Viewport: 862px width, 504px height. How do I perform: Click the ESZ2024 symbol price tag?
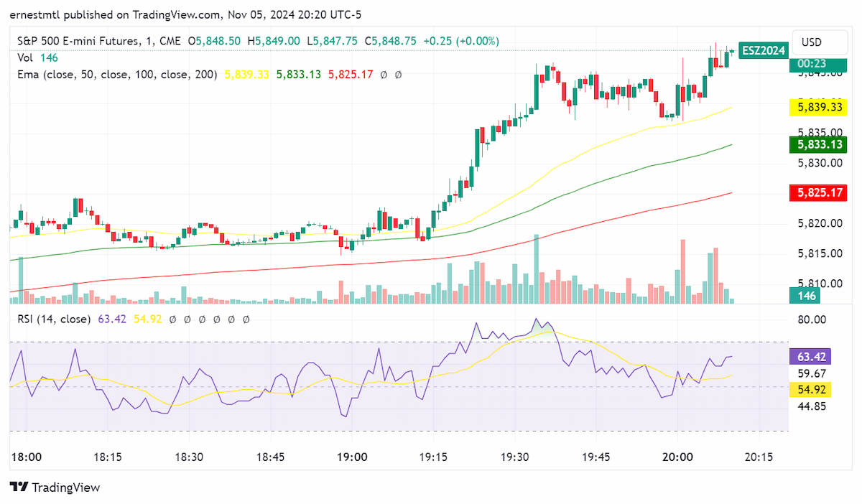[x=763, y=50]
